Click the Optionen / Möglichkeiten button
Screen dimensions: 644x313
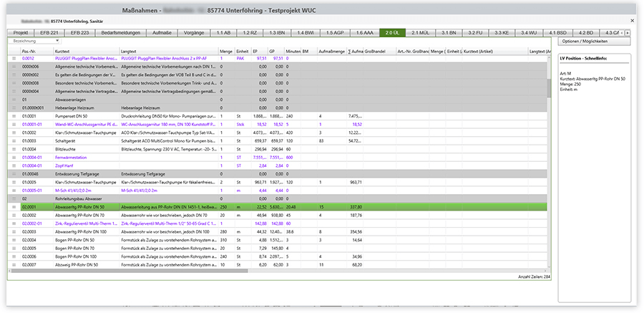(x=590, y=44)
